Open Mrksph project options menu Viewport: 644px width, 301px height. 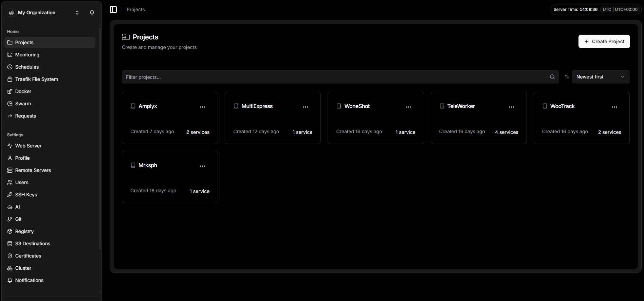[x=203, y=166]
